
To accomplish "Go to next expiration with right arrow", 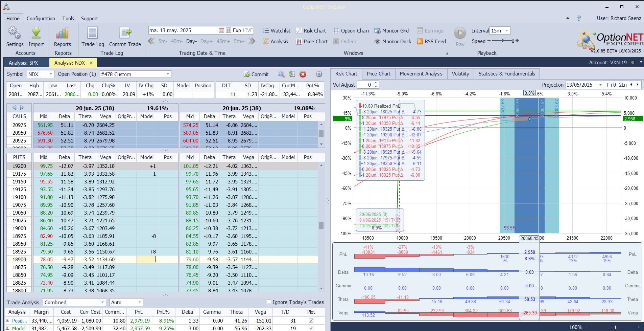I will pyautogui.click(x=22, y=108).
